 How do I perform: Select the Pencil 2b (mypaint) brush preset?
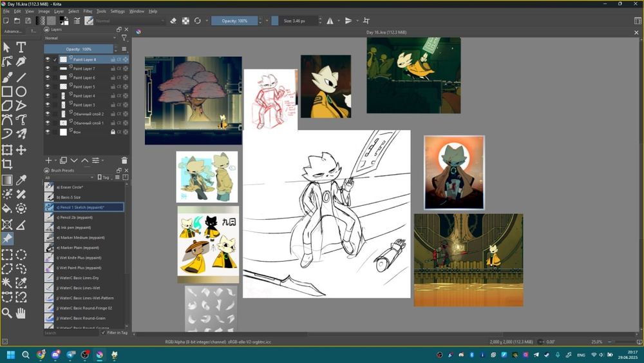tap(84, 217)
